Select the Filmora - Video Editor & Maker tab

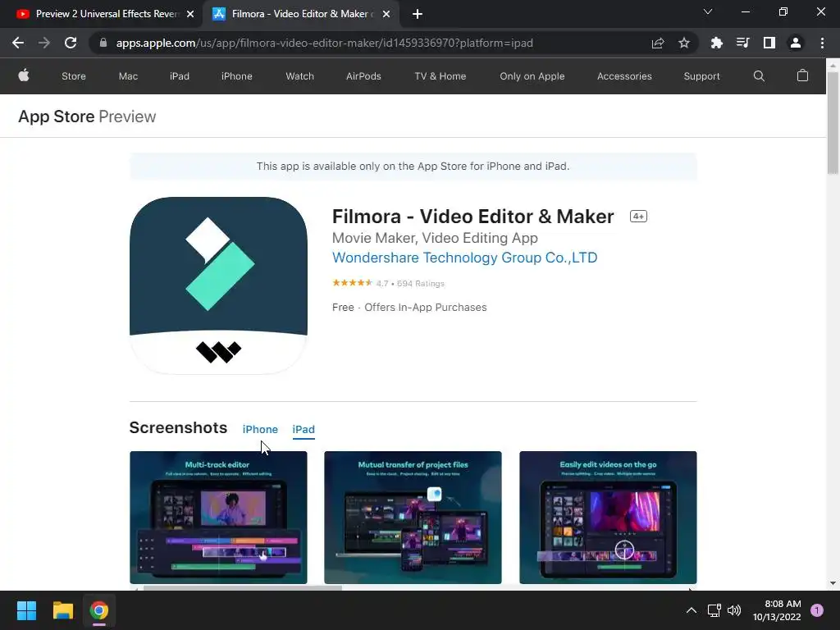(301, 14)
